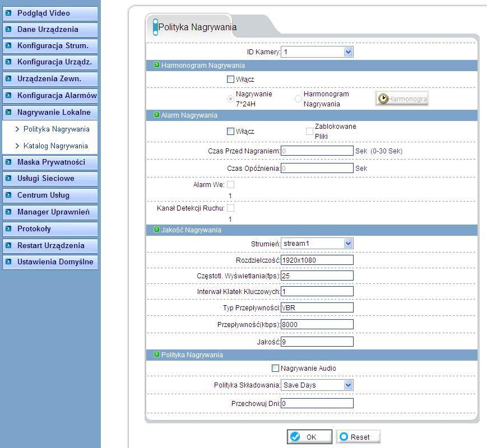
Task: Enable Włącz checkbox under Alarm Nagrywania
Action: click(x=230, y=132)
